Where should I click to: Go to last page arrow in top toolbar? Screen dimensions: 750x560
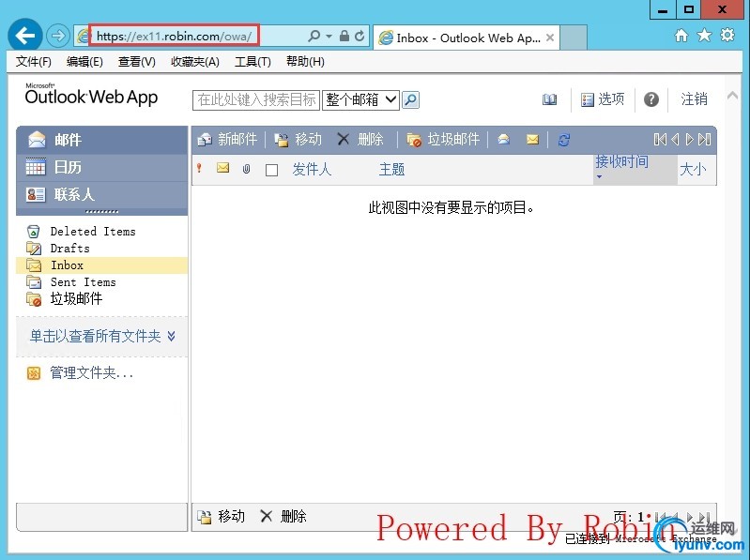click(704, 140)
